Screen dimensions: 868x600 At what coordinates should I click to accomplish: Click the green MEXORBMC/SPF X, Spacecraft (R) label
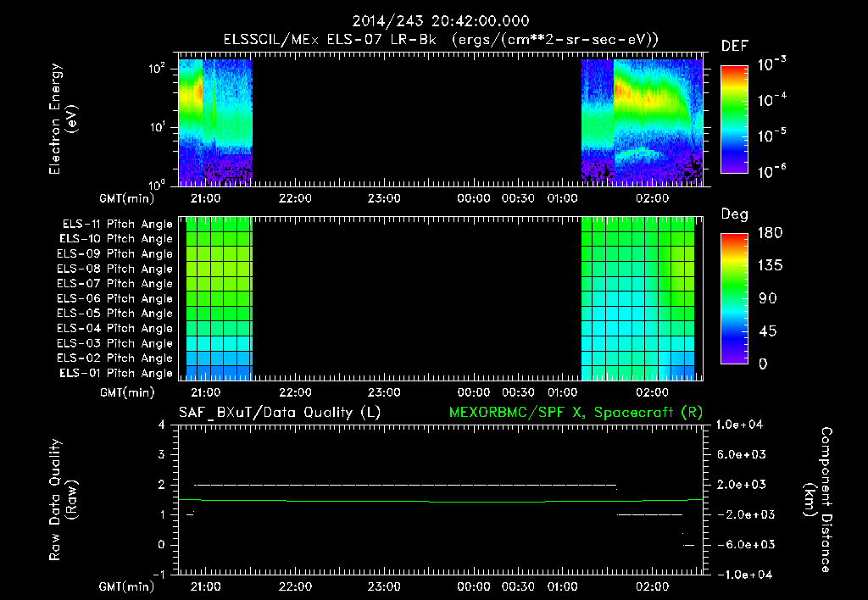(576, 413)
